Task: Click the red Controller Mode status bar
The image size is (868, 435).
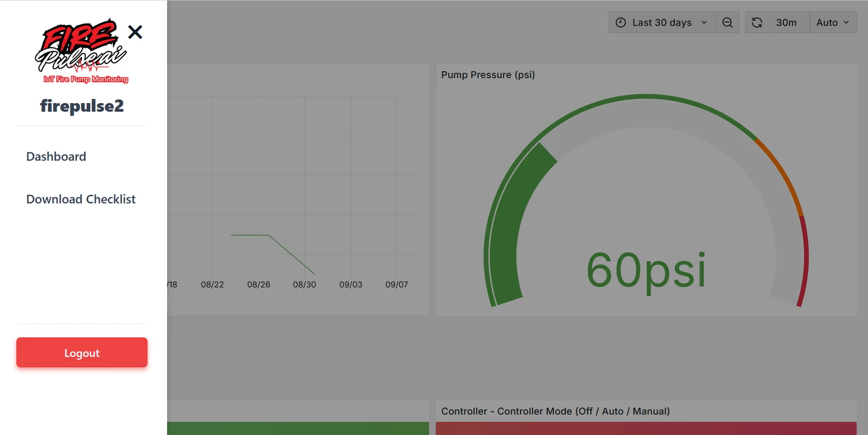Action: (x=646, y=428)
